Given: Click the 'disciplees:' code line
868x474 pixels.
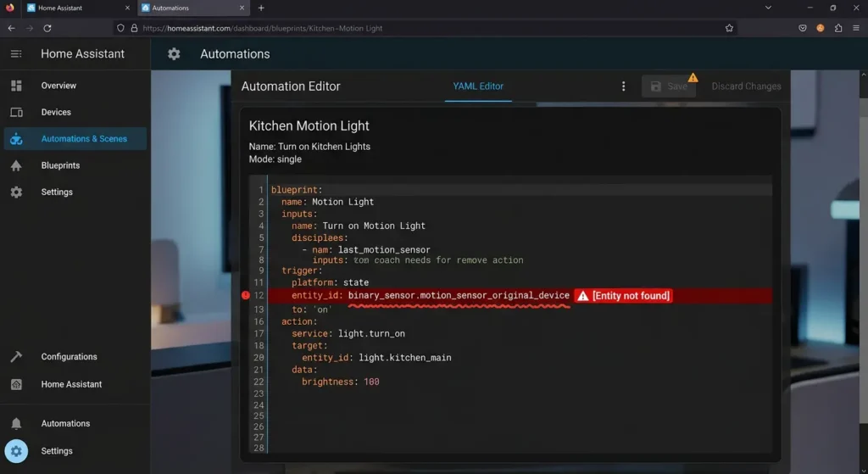Looking at the screenshot, I should [x=320, y=238].
